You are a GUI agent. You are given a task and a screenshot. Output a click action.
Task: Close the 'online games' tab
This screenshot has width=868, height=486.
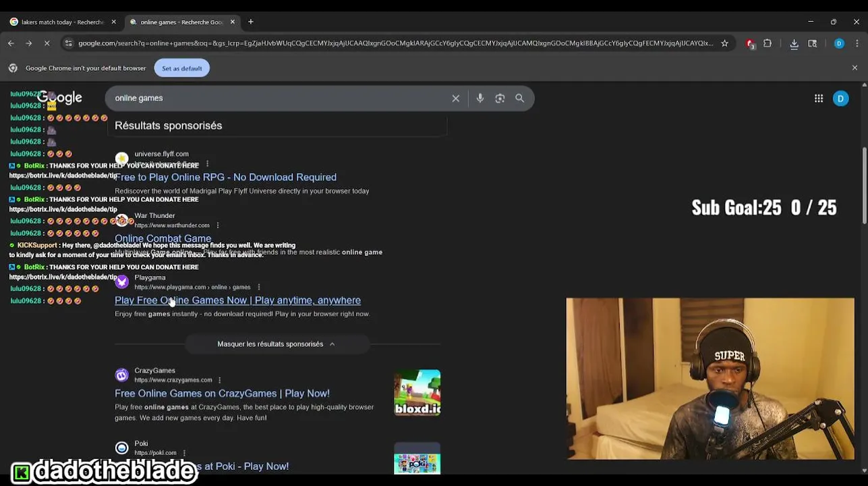click(x=233, y=22)
